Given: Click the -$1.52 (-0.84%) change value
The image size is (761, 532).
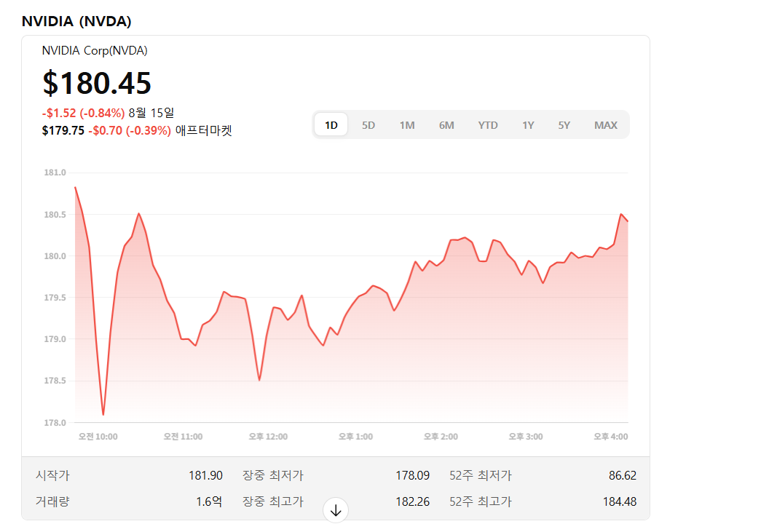Looking at the screenshot, I should (84, 113).
